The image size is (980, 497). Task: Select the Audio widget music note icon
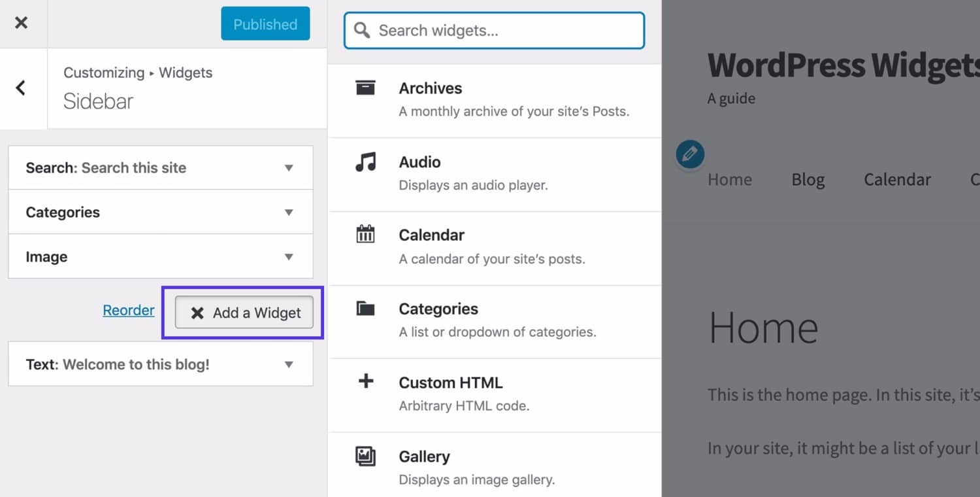(x=367, y=162)
